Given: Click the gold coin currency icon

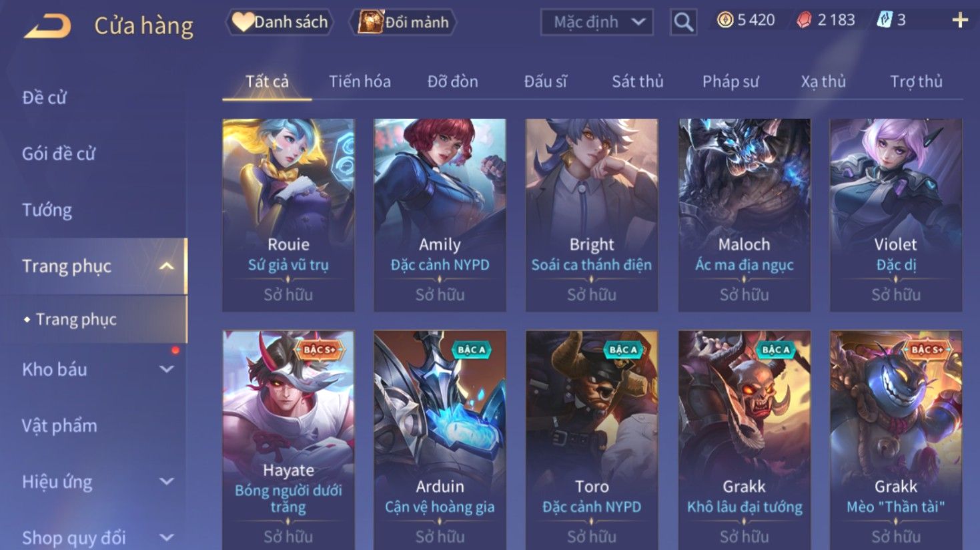Looking at the screenshot, I should pos(724,20).
